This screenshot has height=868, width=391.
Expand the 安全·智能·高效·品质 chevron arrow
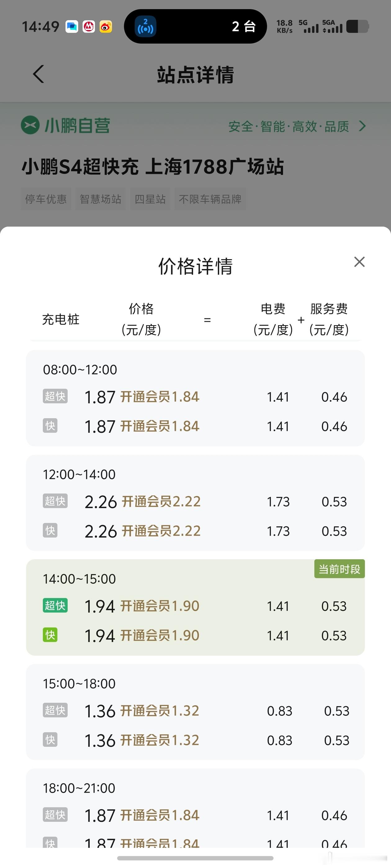(x=362, y=126)
